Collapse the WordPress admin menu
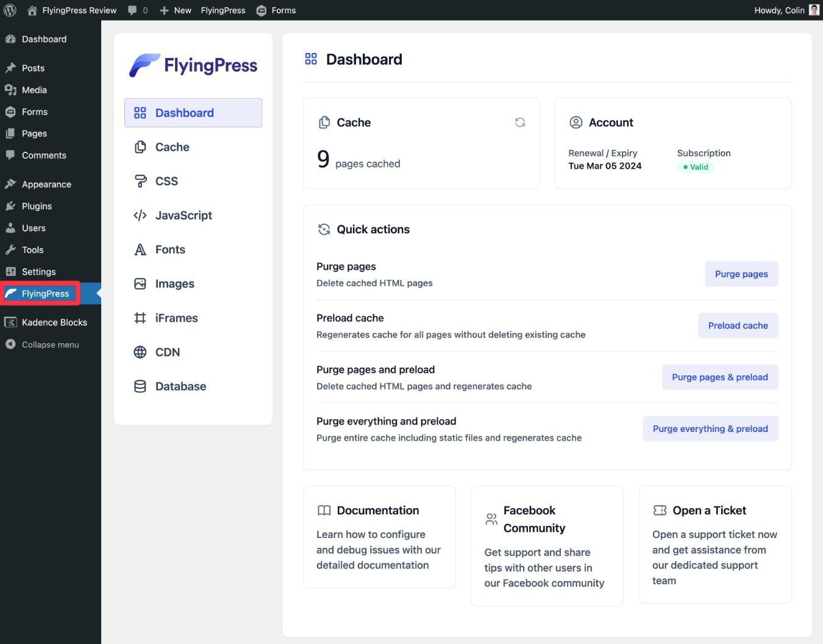The image size is (823, 644). pyautogui.click(x=42, y=344)
